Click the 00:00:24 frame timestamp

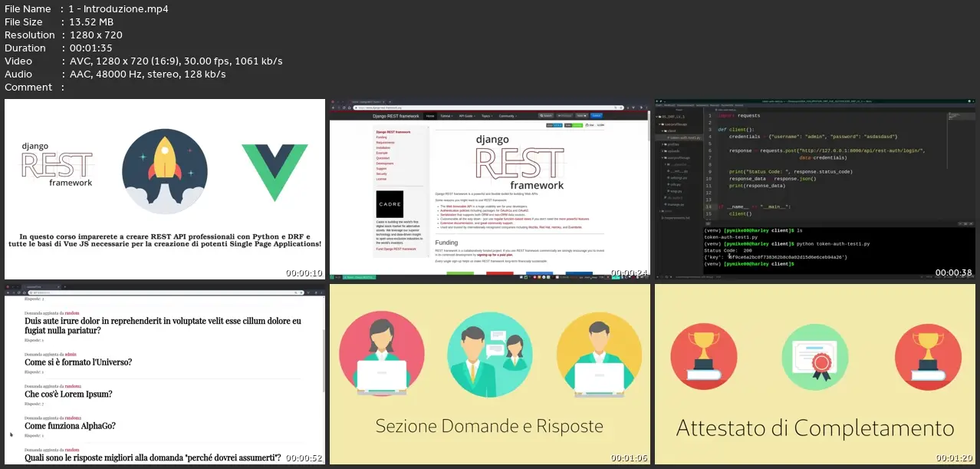coord(629,272)
